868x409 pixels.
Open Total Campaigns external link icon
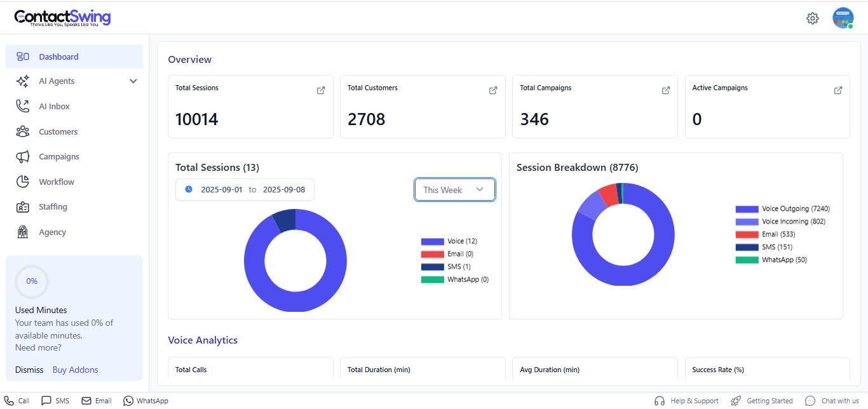[x=666, y=90]
